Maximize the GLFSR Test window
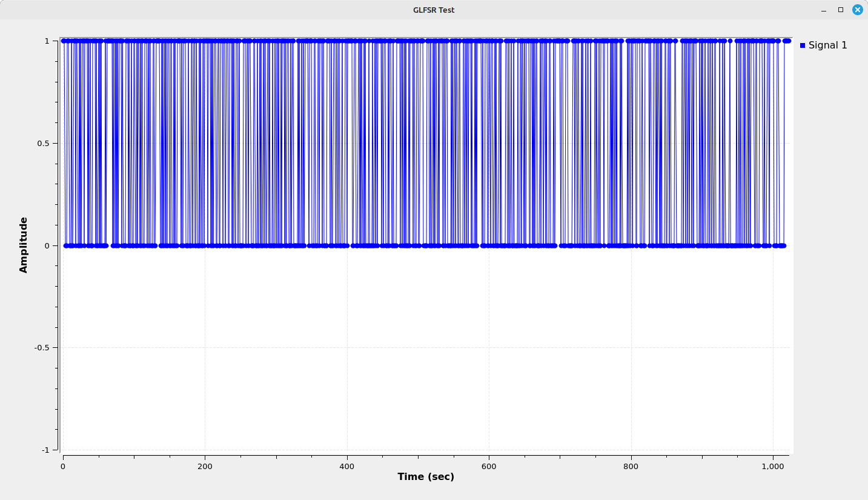 click(840, 10)
